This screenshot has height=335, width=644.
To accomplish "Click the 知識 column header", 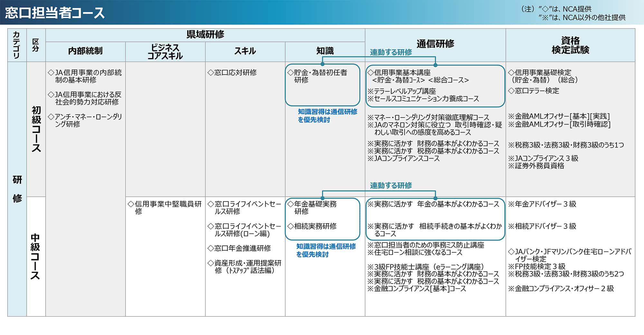I will click(x=325, y=51).
